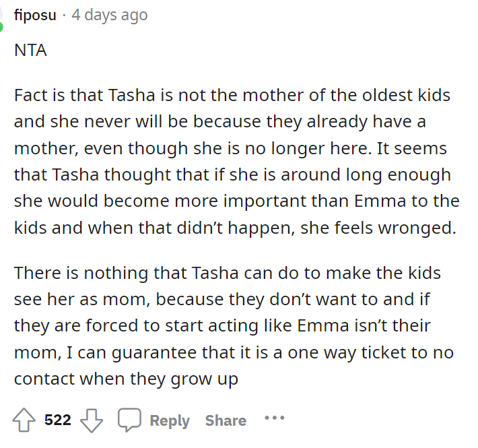Click the line starting "Fact is that Tasha"
This screenshot has height=448, width=478.
tap(232, 95)
